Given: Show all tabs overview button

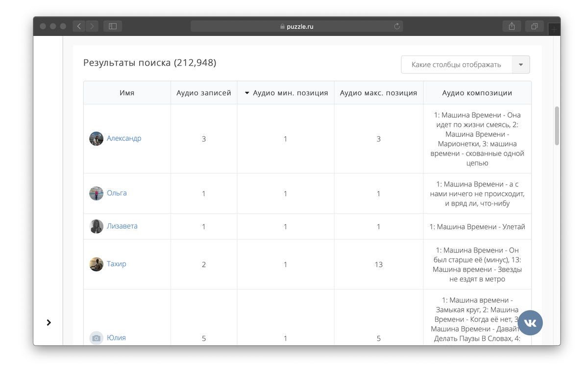Looking at the screenshot, I should click(535, 26).
